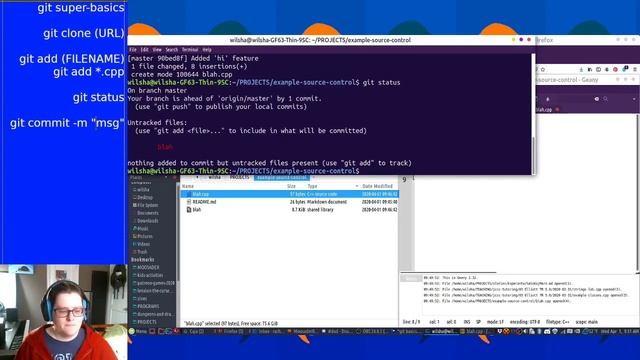Open Documents in the Places sidebar

tap(147, 213)
